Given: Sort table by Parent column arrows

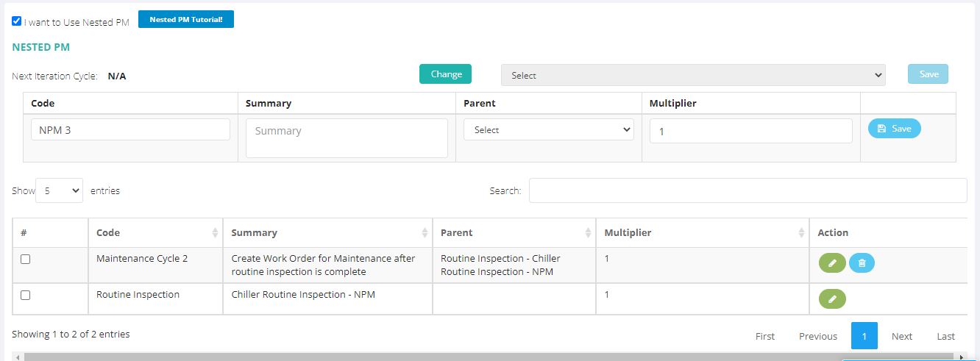Looking at the screenshot, I should tap(588, 232).
